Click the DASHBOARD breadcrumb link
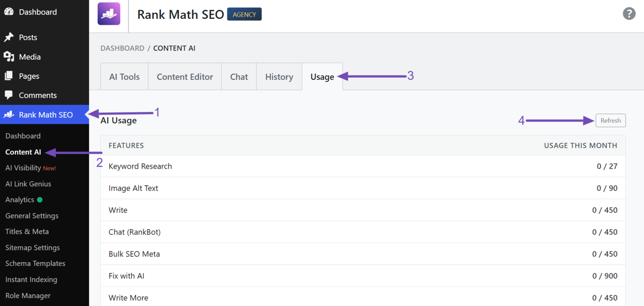Screen dimensions: 644x306 click(122, 48)
